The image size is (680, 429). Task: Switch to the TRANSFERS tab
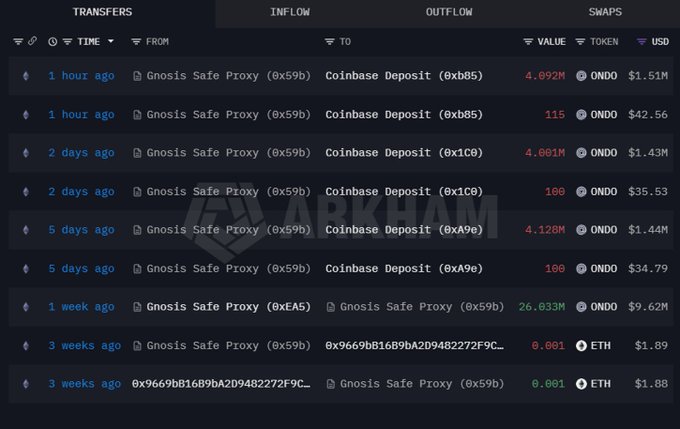[102, 12]
